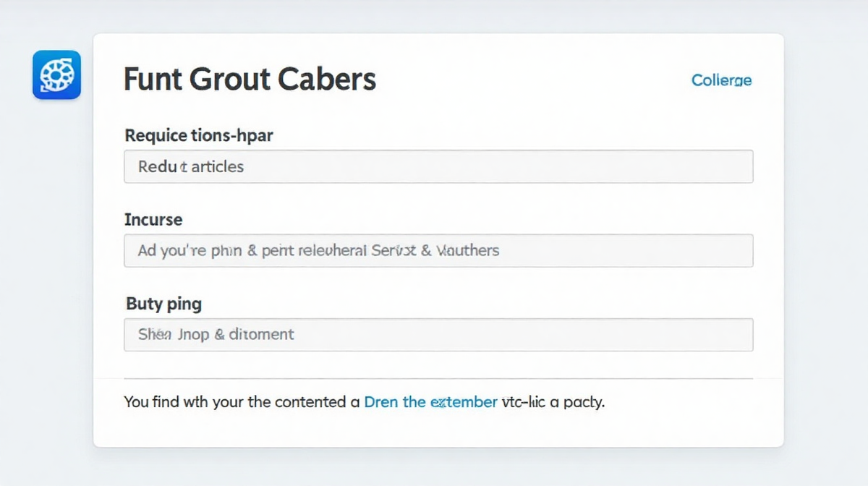
Task: Click the word articles in the first field
Action: coord(217,166)
